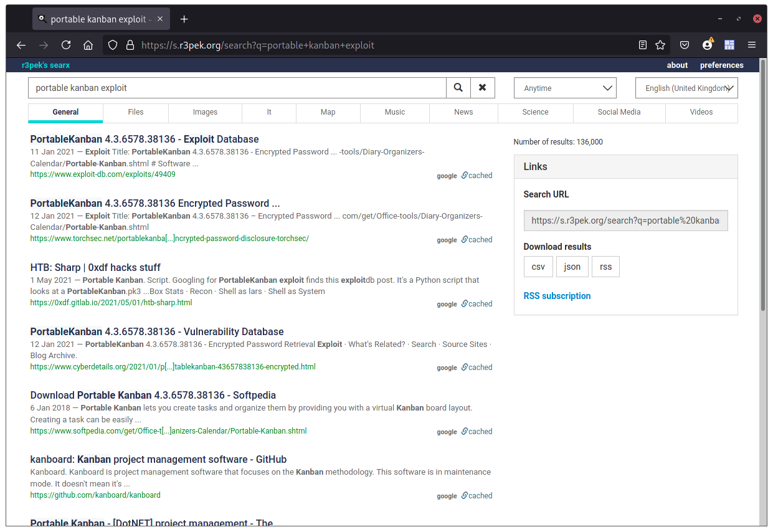Bookmark this page with star icon

tap(660, 45)
